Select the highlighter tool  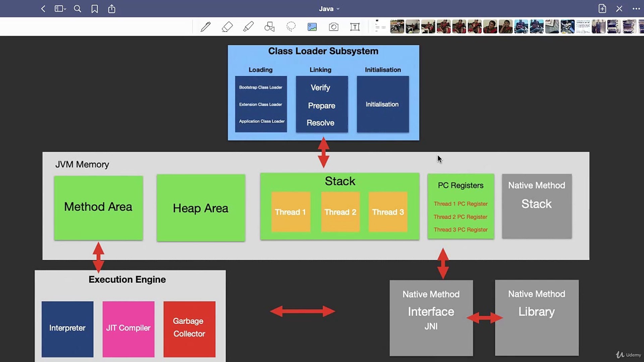click(x=248, y=27)
